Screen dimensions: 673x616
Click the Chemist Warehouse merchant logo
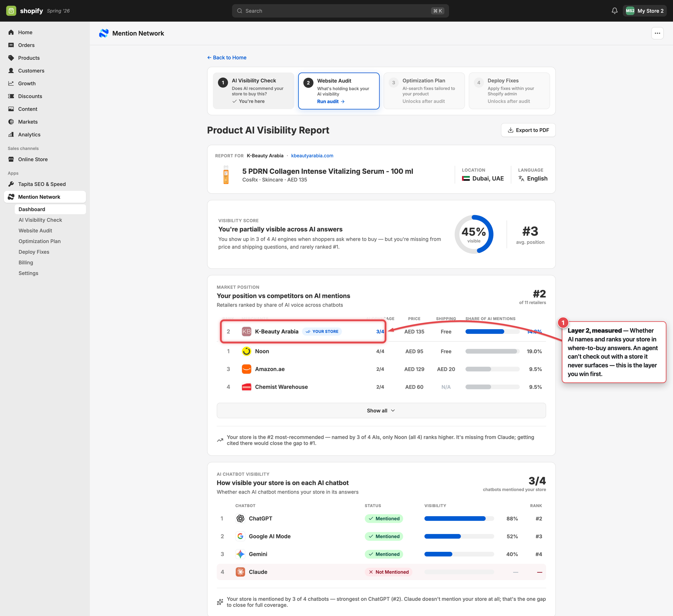click(x=246, y=387)
